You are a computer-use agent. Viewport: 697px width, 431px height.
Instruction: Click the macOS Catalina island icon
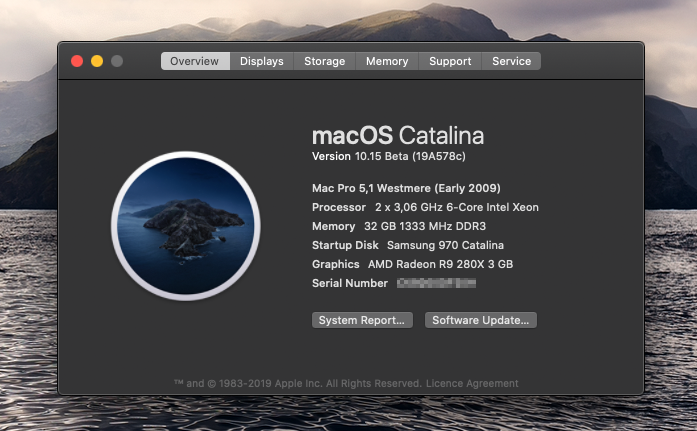(x=186, y=226)
